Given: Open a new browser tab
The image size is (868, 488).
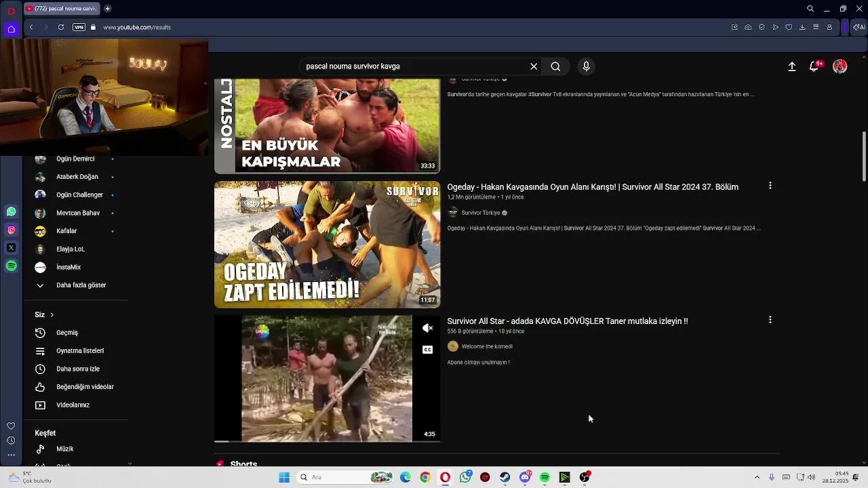Looking at the screenshot, I should [107, 9].
